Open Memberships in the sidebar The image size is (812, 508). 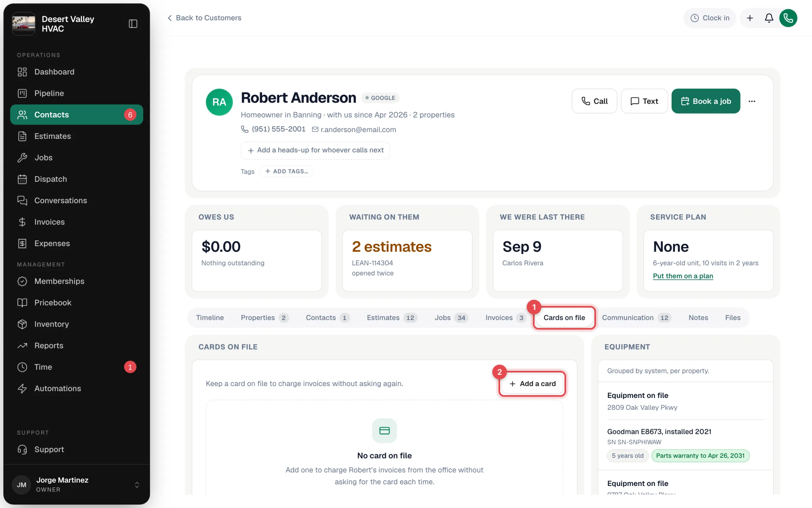click(x=76, y=281)
